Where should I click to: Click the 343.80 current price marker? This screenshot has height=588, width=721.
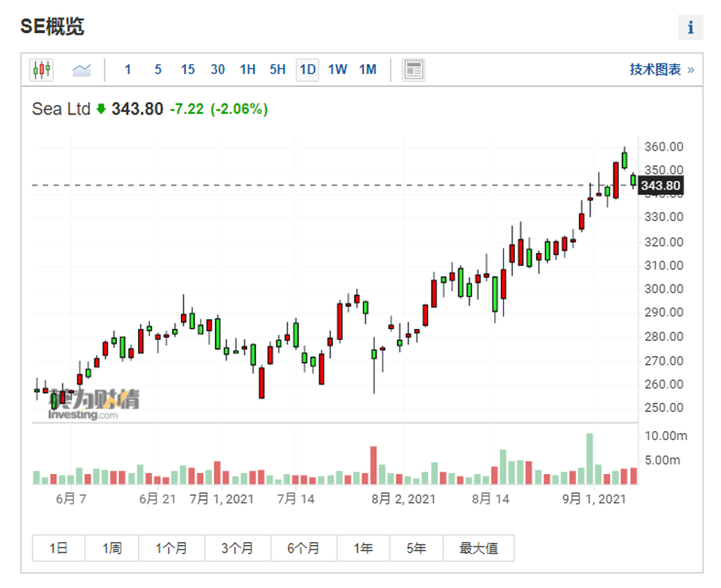point(660,185)
